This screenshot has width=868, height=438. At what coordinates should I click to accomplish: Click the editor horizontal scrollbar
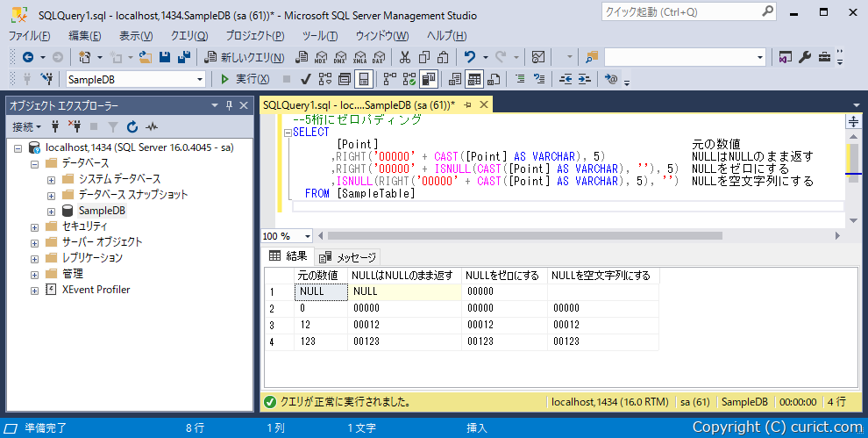pyautogui.click(x=523, y=236)
